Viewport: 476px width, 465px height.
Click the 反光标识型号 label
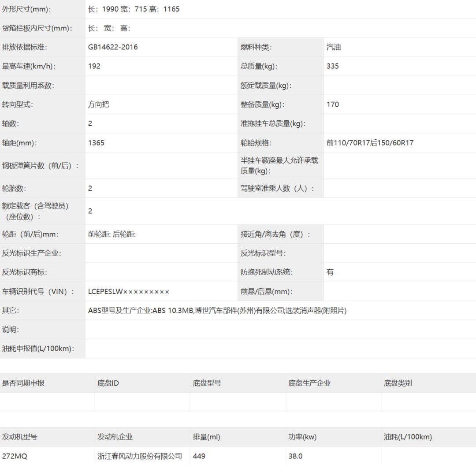tap(263, 253)
